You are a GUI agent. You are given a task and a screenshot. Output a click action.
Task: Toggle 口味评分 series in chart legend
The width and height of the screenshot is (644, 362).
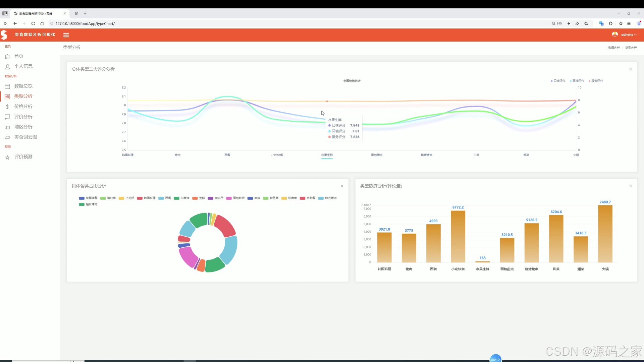558,81
